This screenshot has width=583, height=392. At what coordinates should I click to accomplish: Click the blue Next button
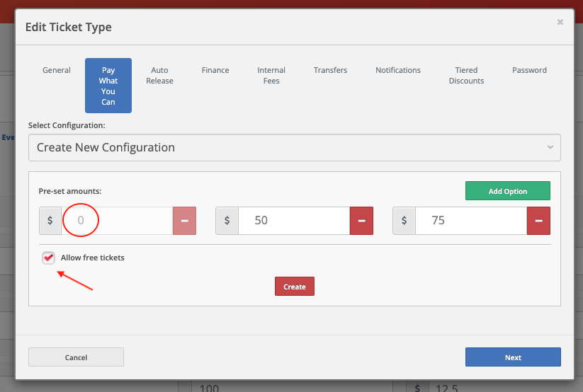(x=513, y=357)
